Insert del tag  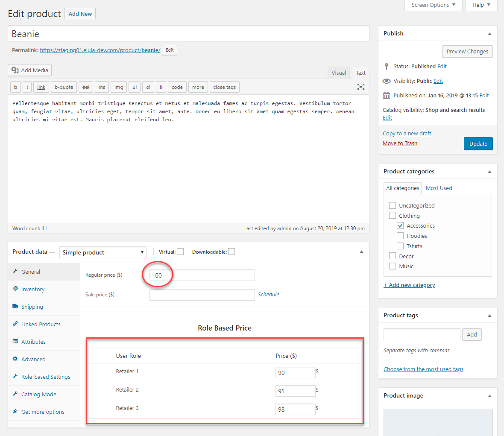[86, 87]
